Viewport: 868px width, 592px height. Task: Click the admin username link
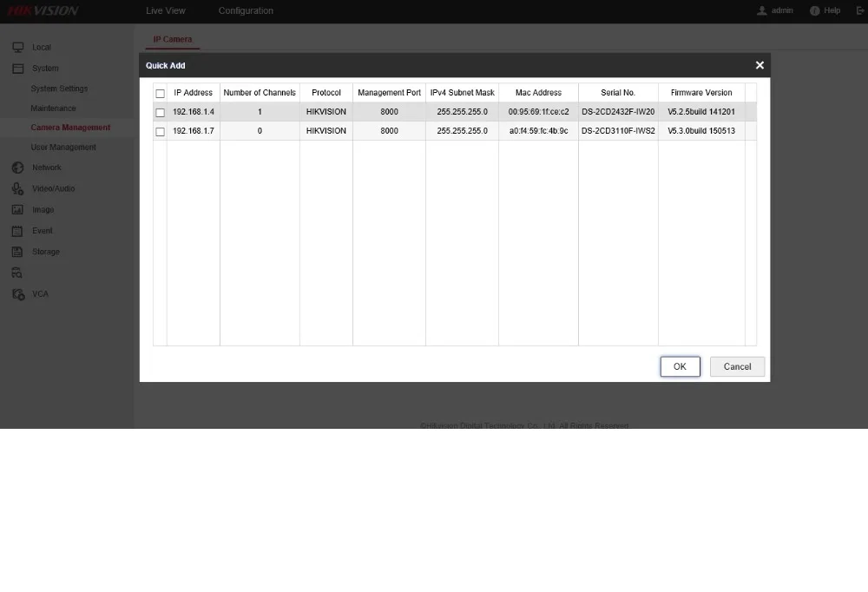pyautogui.click(x=782, y=10)
